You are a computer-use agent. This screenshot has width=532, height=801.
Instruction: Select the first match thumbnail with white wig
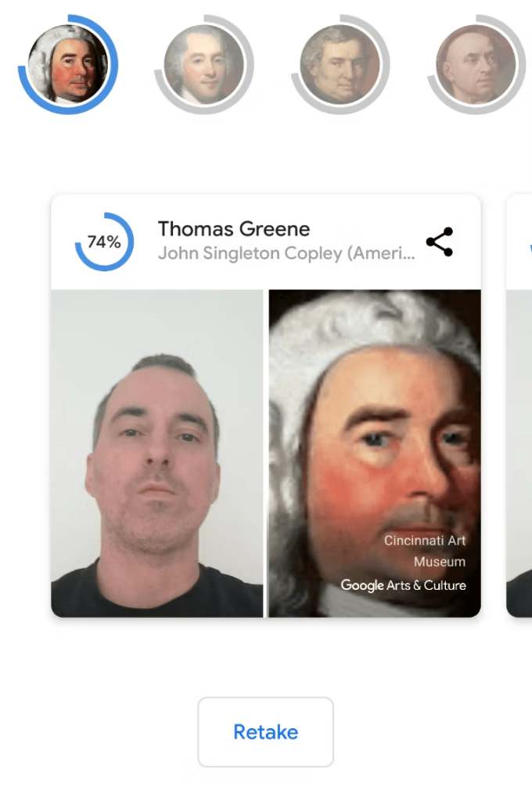coord(68,64)
